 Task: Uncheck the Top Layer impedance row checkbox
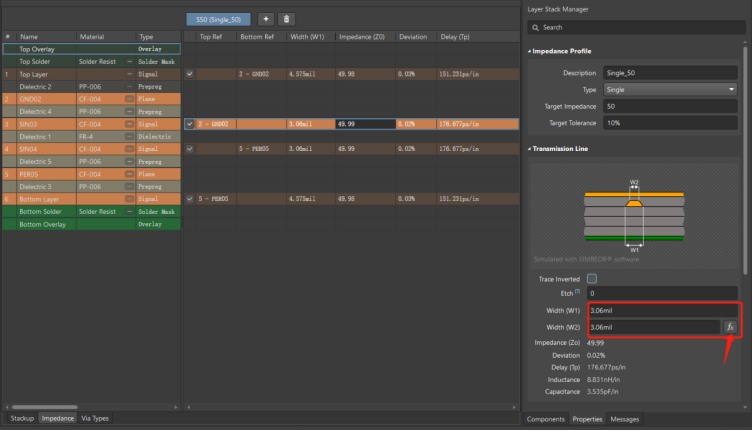point(190,74)
